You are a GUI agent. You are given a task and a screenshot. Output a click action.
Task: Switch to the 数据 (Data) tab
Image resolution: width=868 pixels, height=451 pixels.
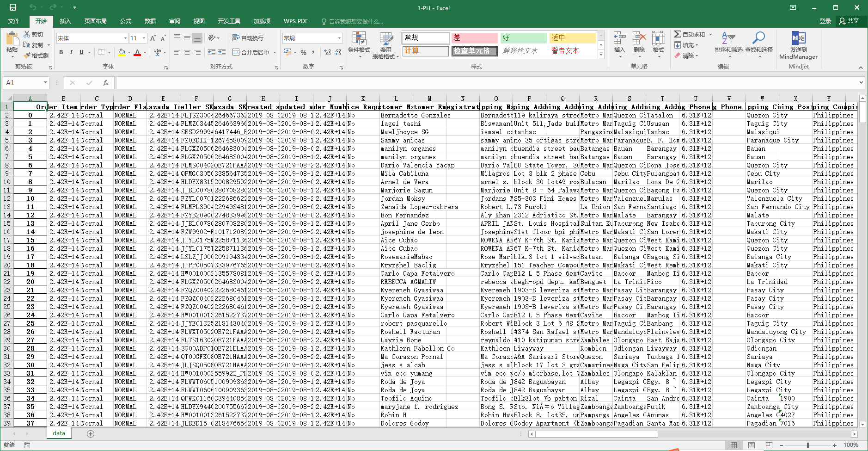pos(150,21)
